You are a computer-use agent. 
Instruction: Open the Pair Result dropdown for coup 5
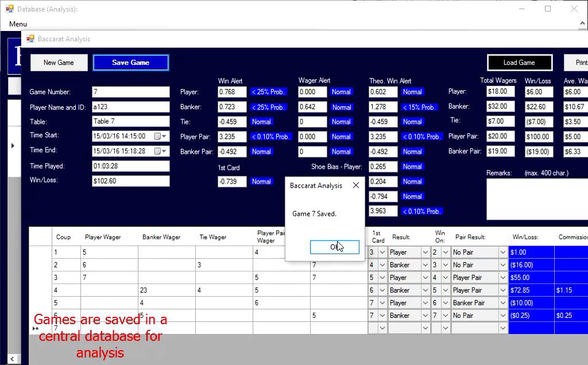503,303
